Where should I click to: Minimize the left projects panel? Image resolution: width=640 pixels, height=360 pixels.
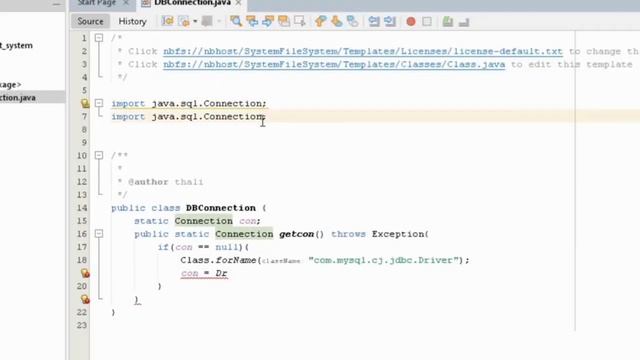point(57,4)
